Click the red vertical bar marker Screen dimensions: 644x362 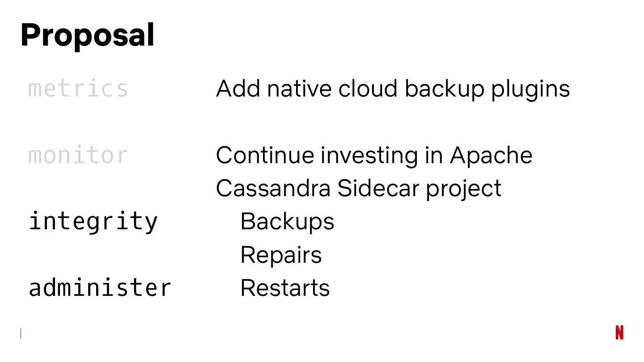(21, 333)
